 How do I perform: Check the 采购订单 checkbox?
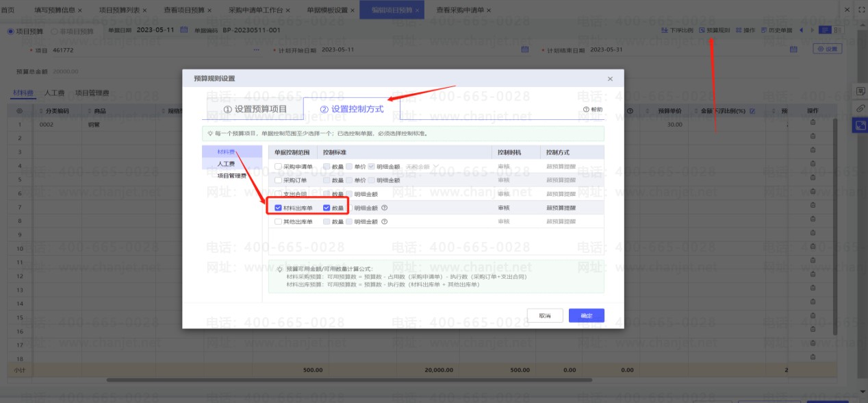[278, 180]
